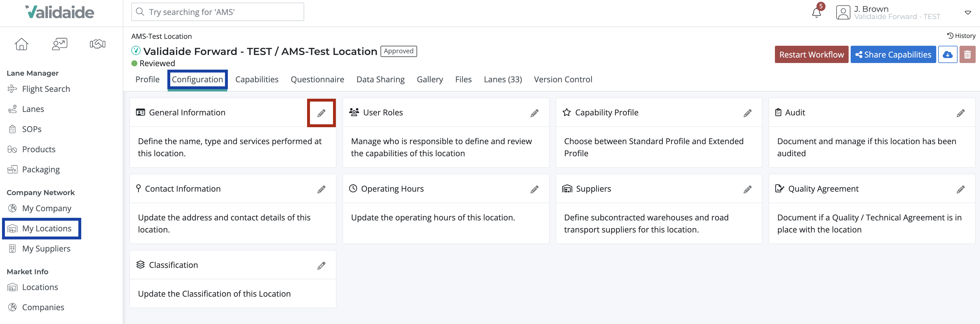Click the Share Capabilities button
Viewport: 980px width, 324px height.
click(893, 55)
